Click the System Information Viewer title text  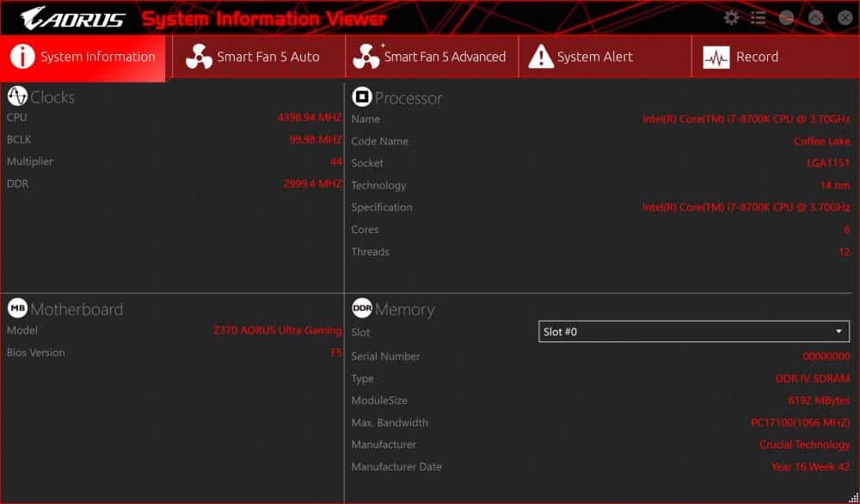(x=264, y=19)
